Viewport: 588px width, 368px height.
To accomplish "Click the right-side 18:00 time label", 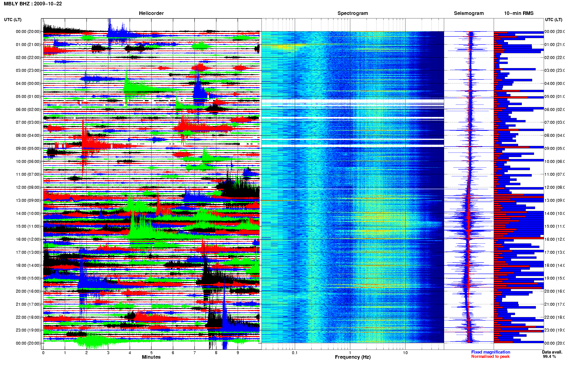I will (554, 265).
